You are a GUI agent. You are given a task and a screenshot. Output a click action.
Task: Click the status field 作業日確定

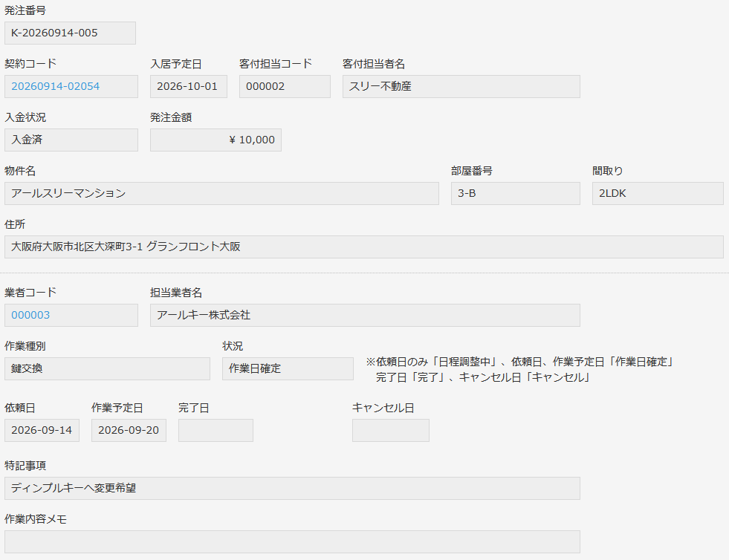288,368
